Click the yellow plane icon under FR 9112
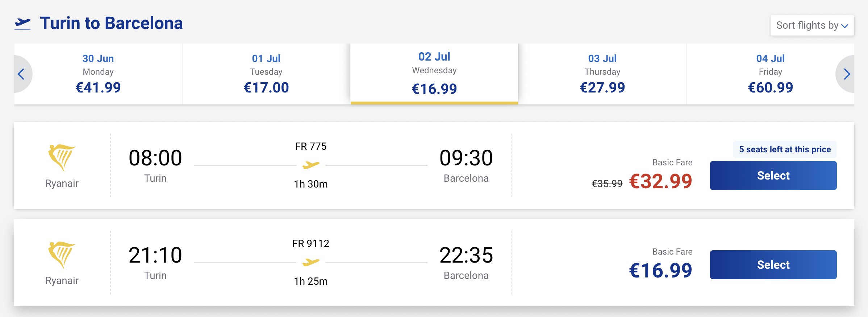This screenshot has height=317, width=868. pos(311,262)
